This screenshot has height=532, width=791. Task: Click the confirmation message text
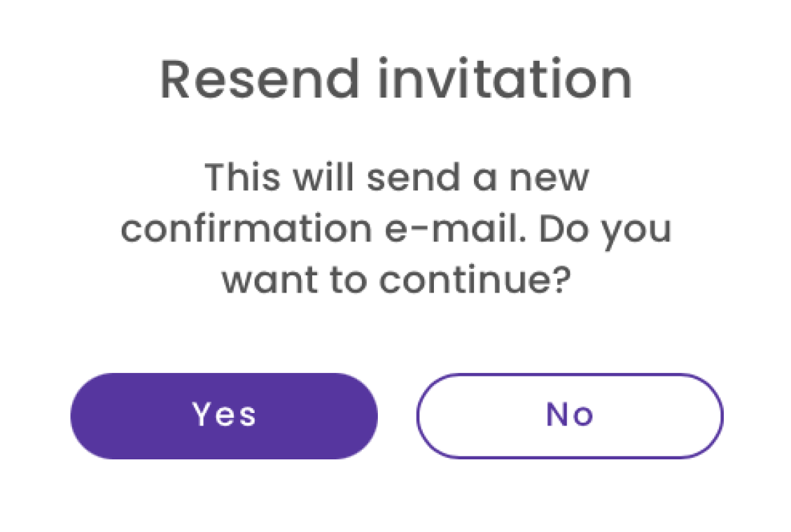coord(395,227)
